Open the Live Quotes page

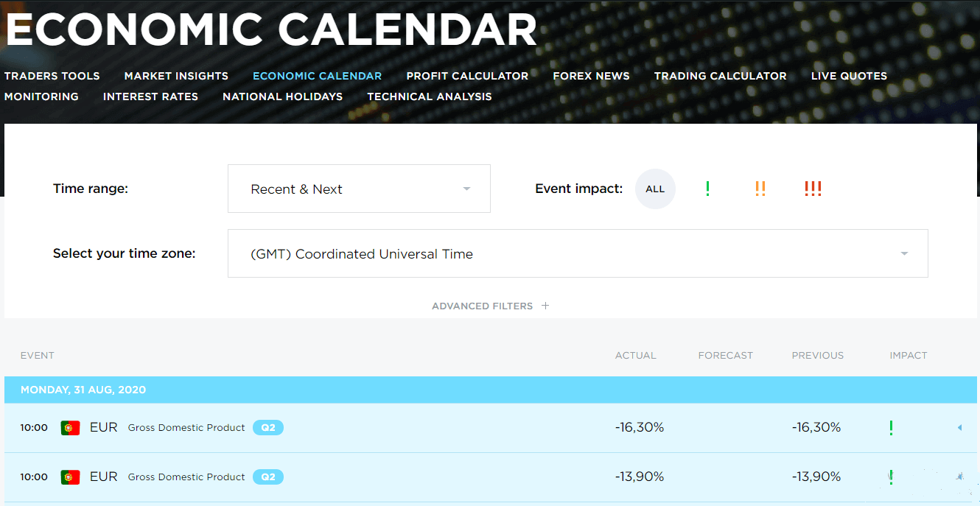click(x=849, y=76)
